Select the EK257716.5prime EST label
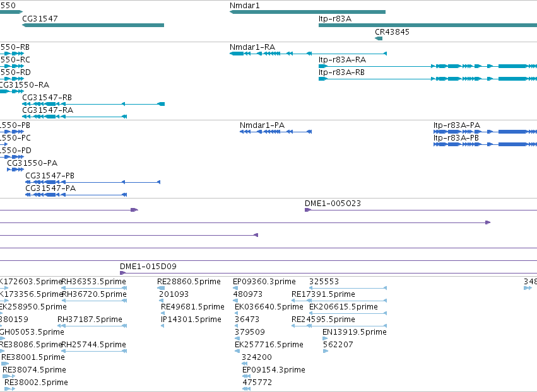This screenshot has width=537, height=392. click(269, 345)
